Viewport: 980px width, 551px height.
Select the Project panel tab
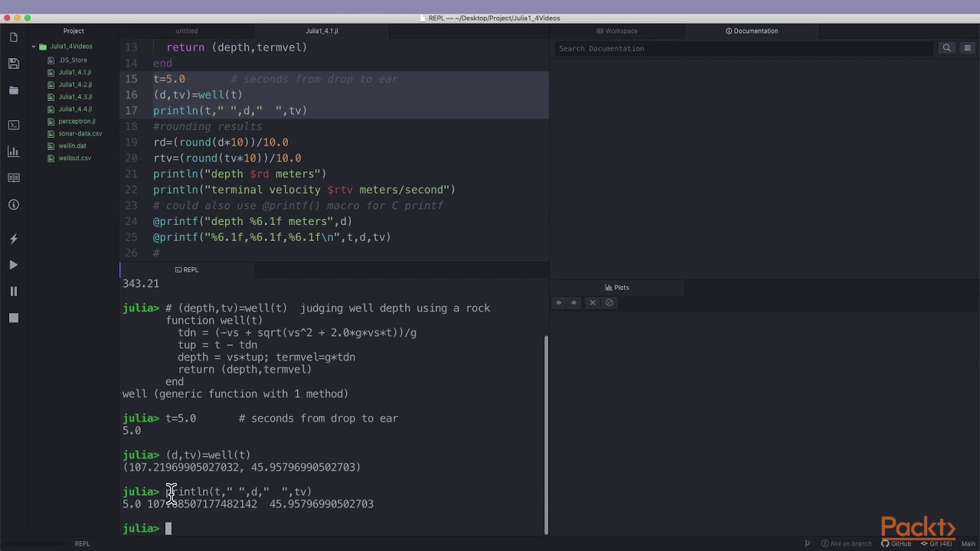(x=73, y=31)
